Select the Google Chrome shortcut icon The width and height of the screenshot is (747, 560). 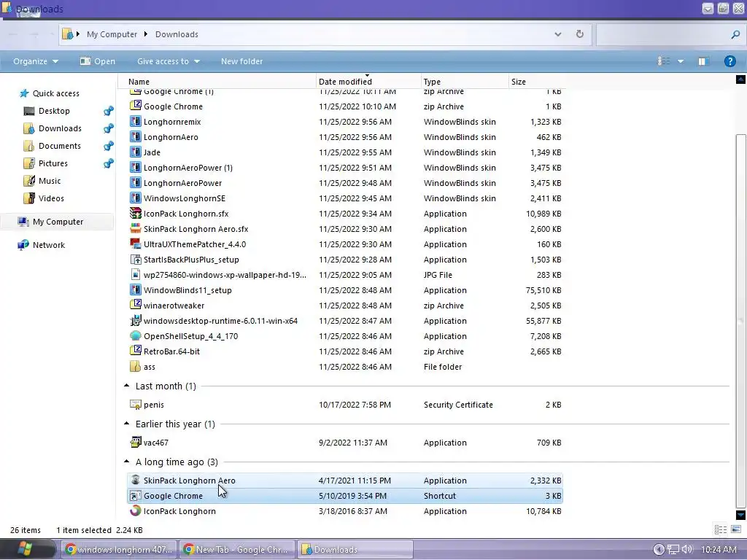[x=135, y=495]
